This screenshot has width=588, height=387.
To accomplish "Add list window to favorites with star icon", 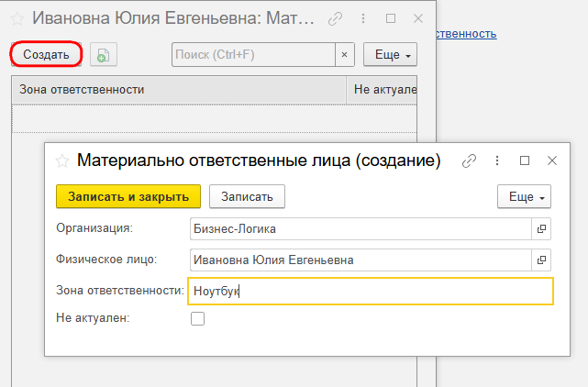I will click(17, 18).
